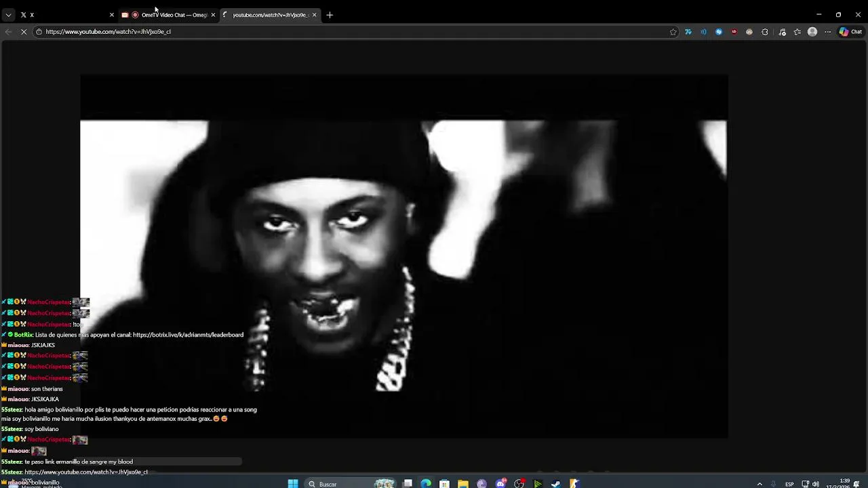
Task: Open the Windows Start menu
Action: pyautogui.click(x=293, y=484)
